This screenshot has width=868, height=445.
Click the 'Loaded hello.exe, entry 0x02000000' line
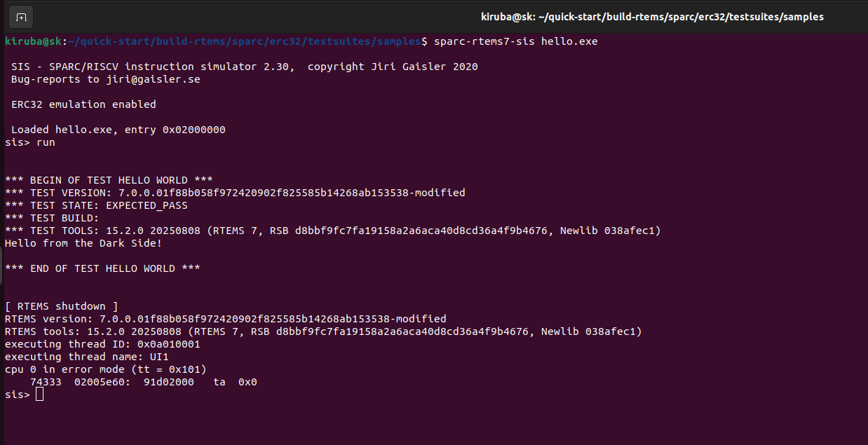[x=118, y=130]
